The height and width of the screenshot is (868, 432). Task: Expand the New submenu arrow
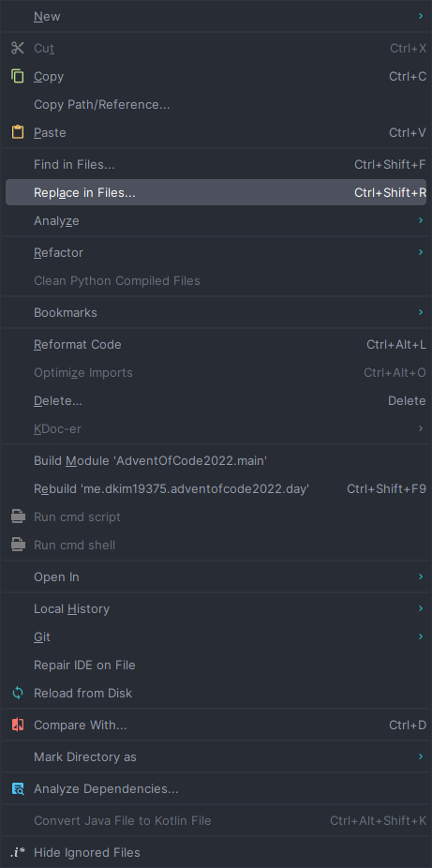tap(421, 17)
